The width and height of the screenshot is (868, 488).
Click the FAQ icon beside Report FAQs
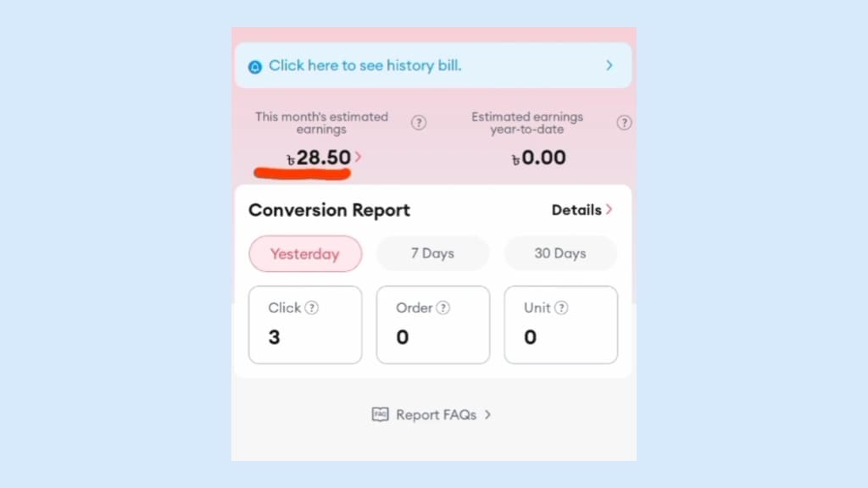380,414
